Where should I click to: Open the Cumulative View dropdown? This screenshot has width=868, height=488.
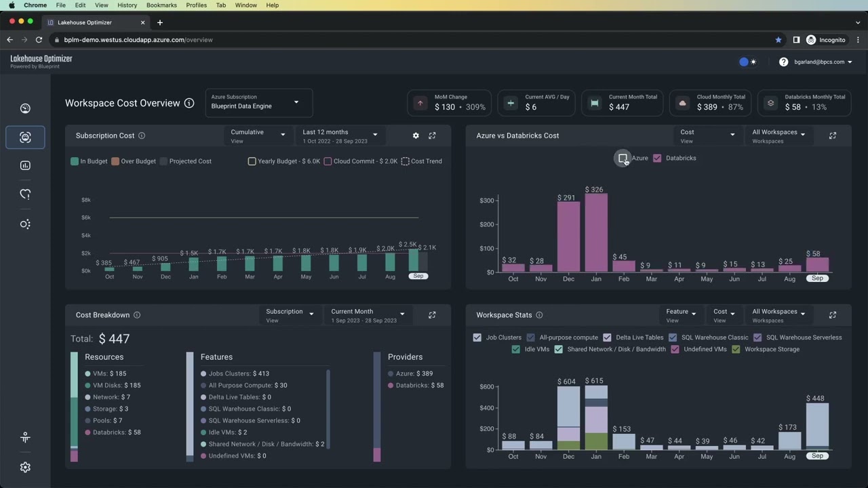(258, 136)
